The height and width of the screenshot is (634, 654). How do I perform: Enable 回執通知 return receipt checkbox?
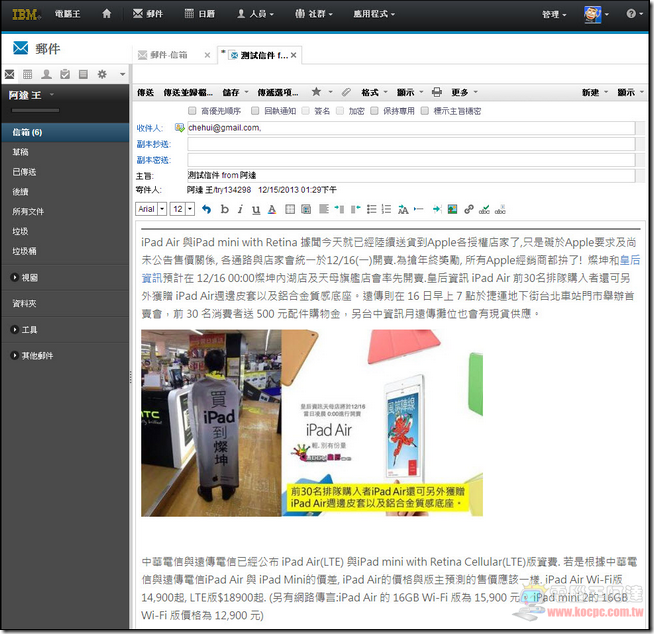(255, 111)
